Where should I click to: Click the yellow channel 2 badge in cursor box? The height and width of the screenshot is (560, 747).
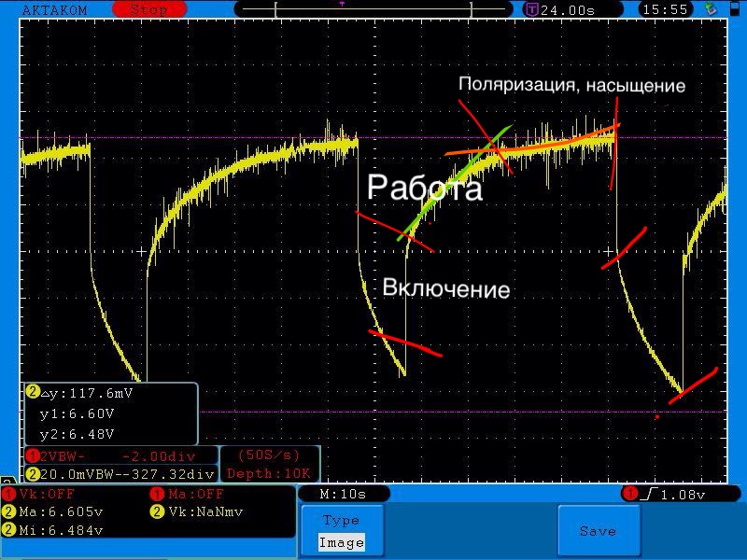pyautogui.click(x=33, y=392)
